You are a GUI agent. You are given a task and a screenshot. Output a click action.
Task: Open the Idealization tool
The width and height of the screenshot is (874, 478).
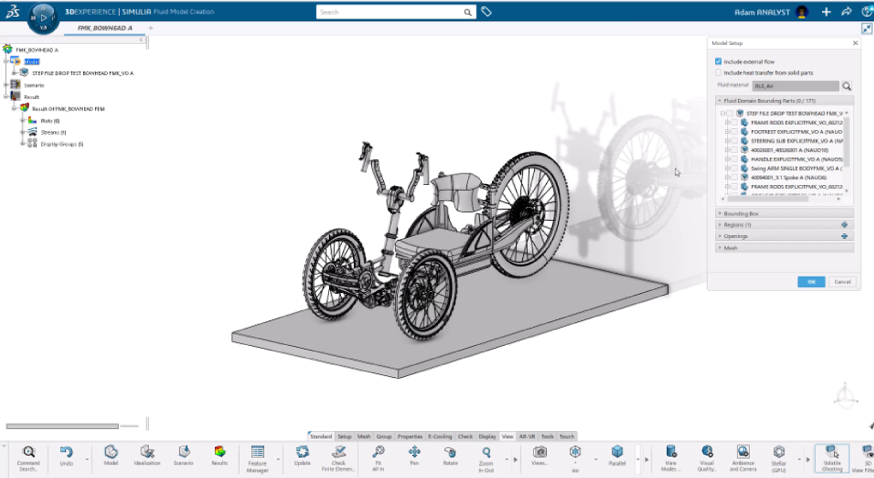click(x=147, y=456)
